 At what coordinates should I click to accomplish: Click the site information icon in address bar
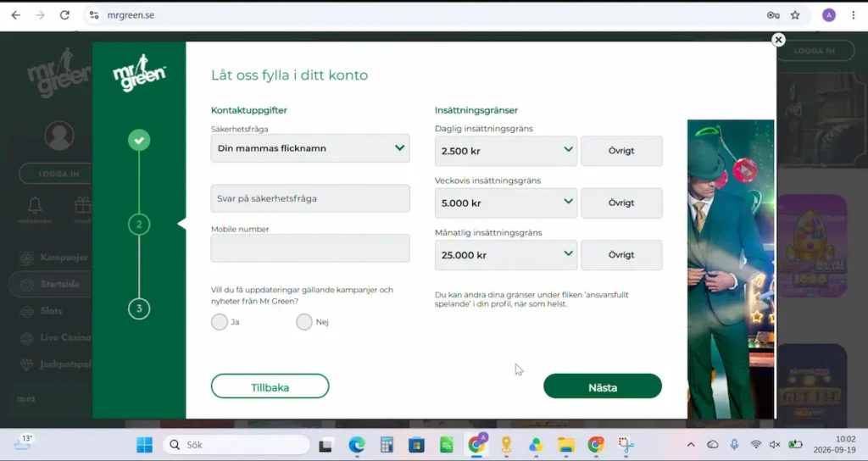[94, 15]
